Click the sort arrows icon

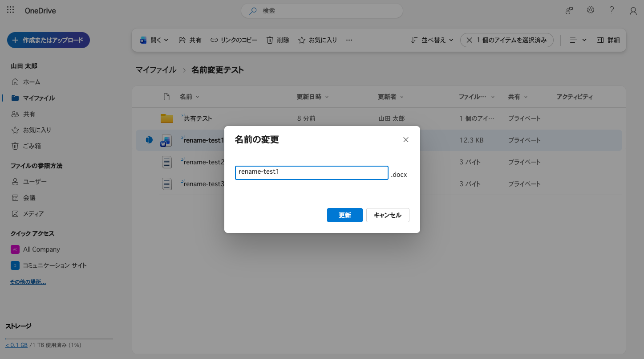tap(414, 40)
